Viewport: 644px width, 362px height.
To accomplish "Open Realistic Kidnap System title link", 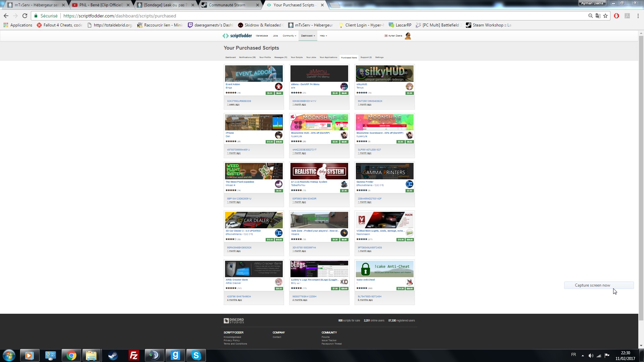I will [x=309, y=182].
